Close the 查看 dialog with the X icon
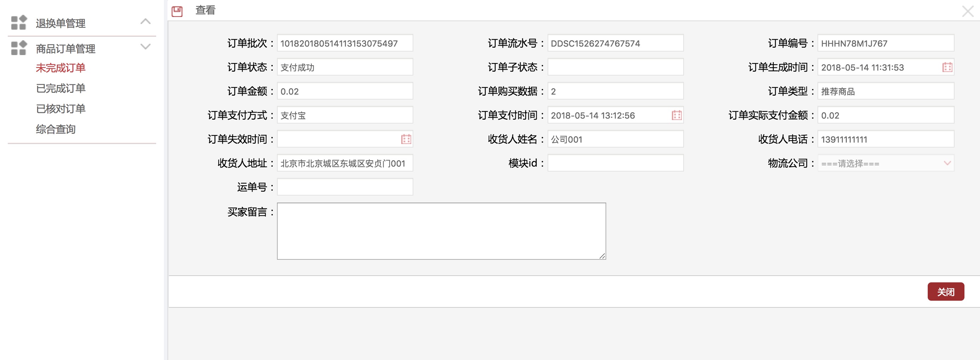980x360 pixels. (x=967, y=11)
